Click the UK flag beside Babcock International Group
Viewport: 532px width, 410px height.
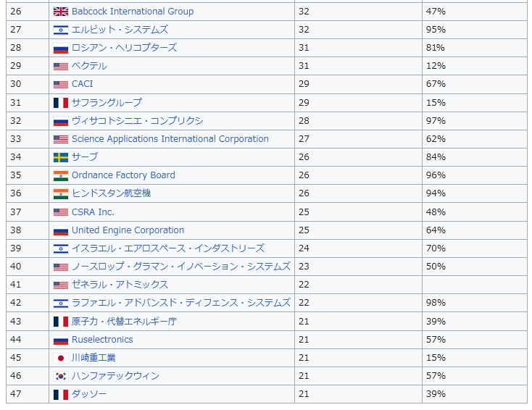tap(61, 12)
